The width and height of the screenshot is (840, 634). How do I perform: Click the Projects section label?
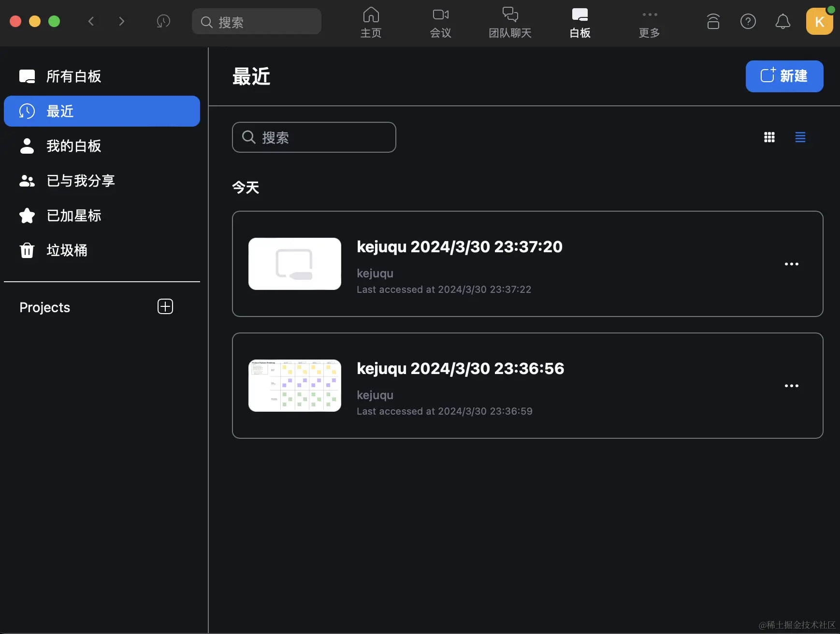click(x=45, y=307)
